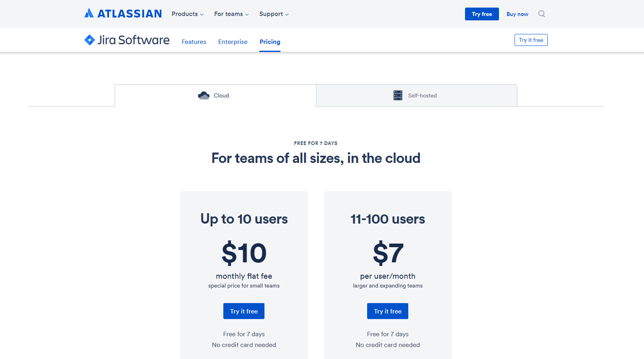Screen dimensions: 644x359
Task: Click the '11-100 users' heading
Action: click(x=388, y=219)
